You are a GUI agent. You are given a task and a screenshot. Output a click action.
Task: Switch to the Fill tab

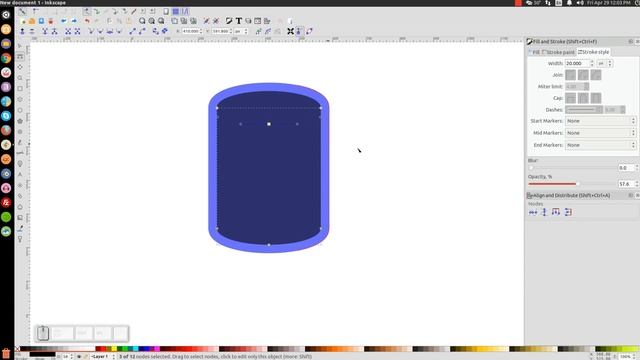534,52
